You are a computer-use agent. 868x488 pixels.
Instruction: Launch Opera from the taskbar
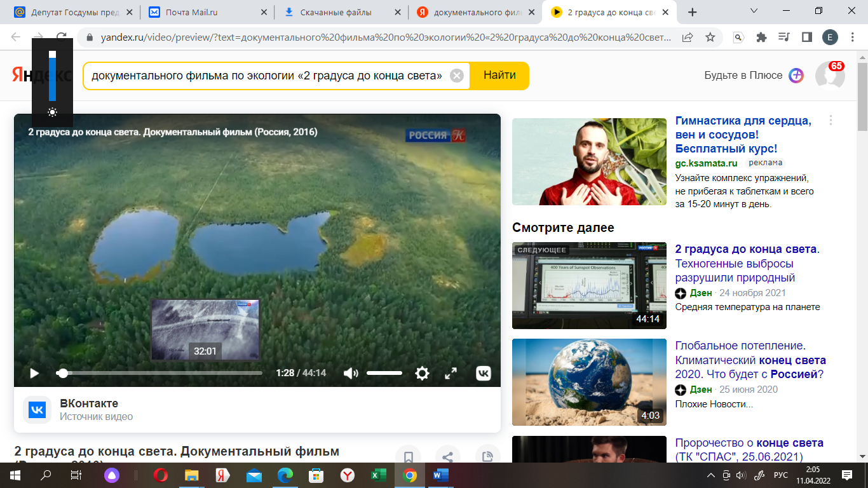(x=161, y=475)
